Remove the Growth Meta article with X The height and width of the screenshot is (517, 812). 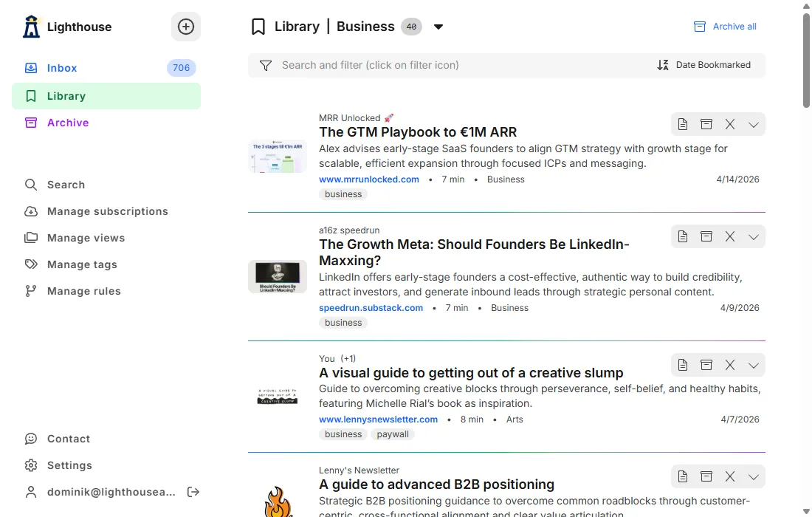click(x=730, y=236)
